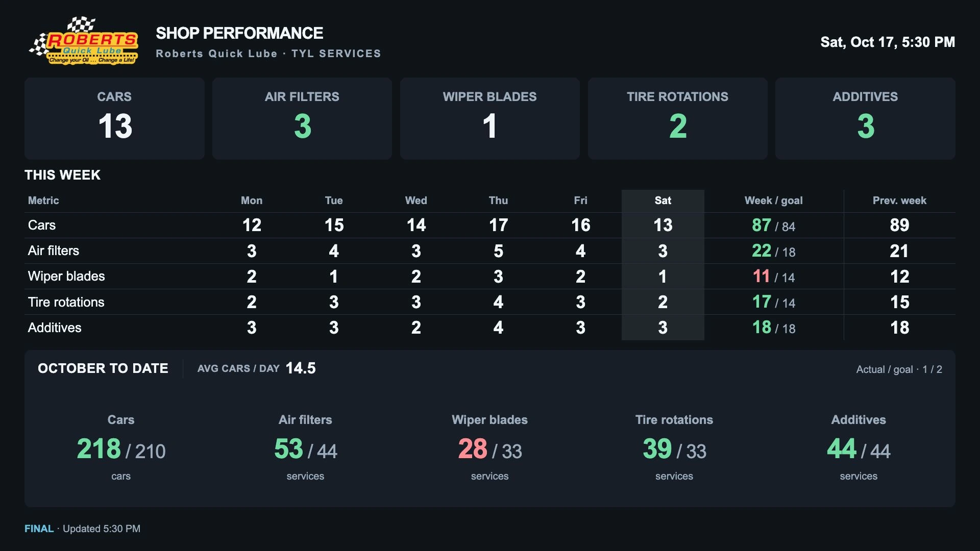Image resolution: width=980 pixels, height=551 pixels.
Task: Select the Wiper blades row label
Action: [66, 276]
